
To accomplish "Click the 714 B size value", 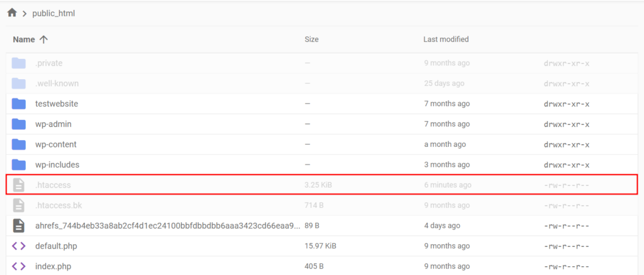I will tap(314, 205).
